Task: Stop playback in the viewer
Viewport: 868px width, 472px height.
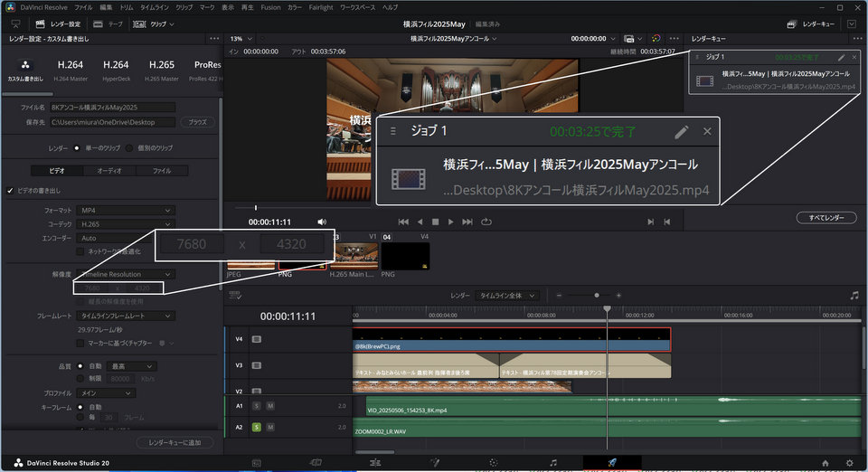Action: coord(435,221)
